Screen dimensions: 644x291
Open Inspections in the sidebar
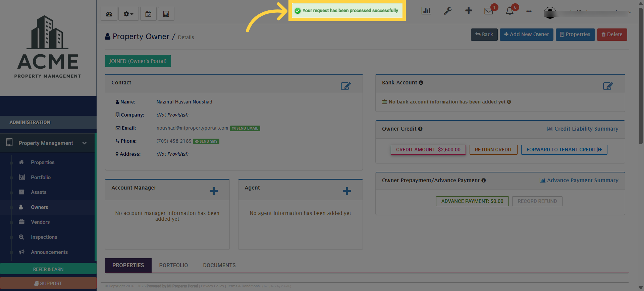click(44, 237)
